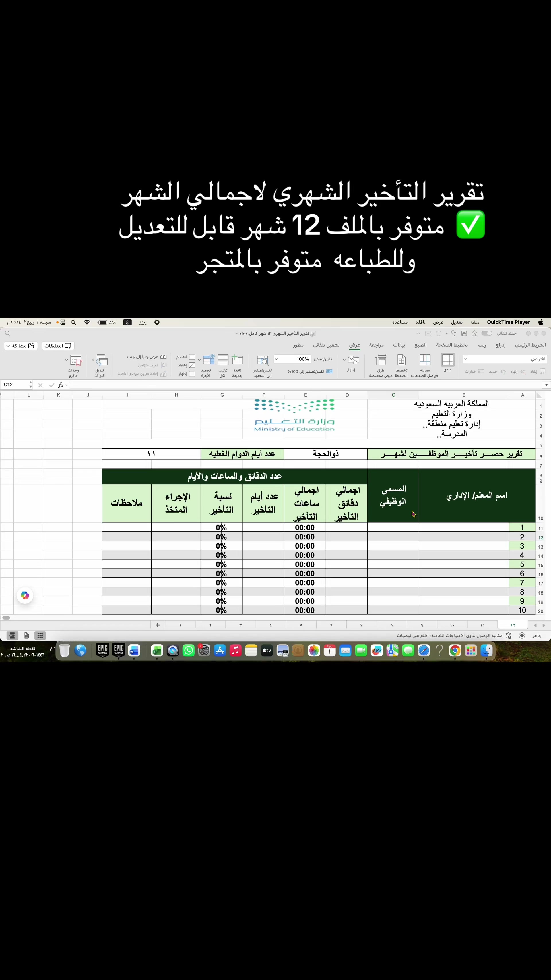This screenshot has width=551, height=980.
Task: Click Switch Windows (تبديل النوافذ) icon
Action: click(102, 360)
